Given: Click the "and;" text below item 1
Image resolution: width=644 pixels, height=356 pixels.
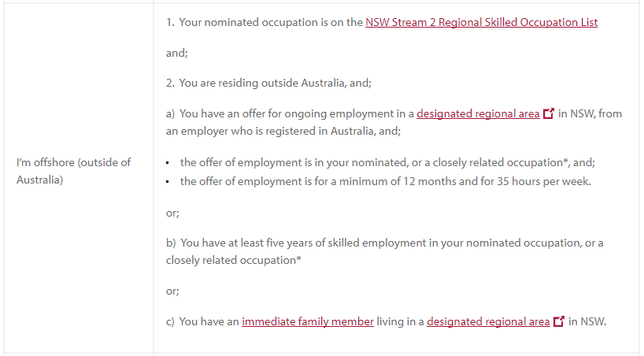Looking at the screenshot, I should pos(176,53).
